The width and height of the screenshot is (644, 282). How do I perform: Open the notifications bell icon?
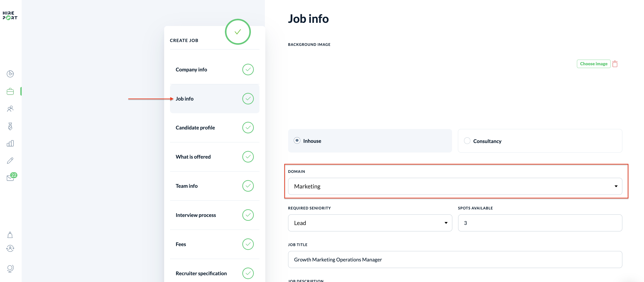tap(10, 235)
